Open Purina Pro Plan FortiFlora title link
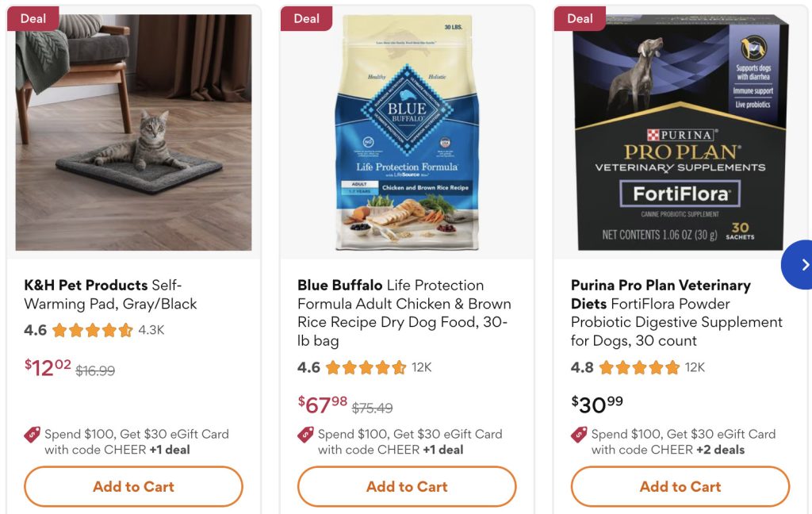This screenshot has width=812, height=514. (x=676, y=313)
